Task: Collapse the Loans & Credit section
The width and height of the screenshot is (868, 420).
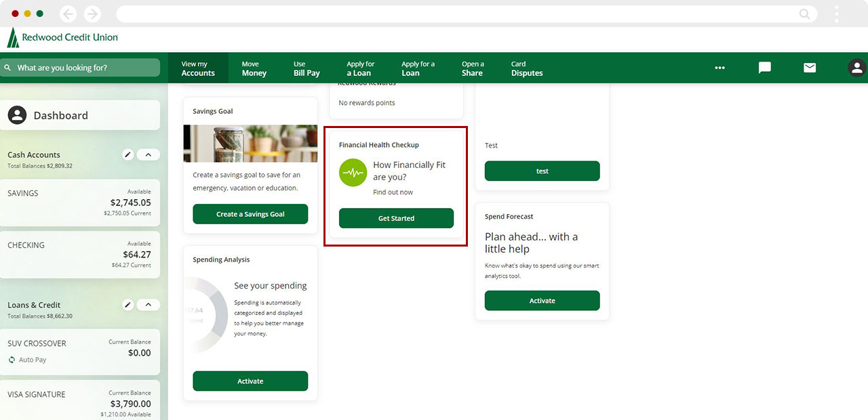Action: point(149,305)
